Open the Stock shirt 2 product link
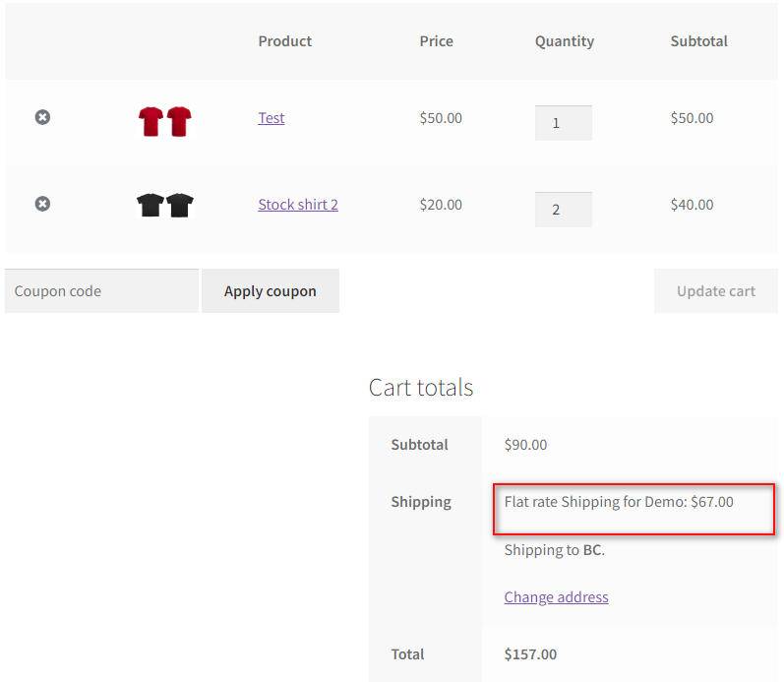The image size is (784, 682). [298, 205]
